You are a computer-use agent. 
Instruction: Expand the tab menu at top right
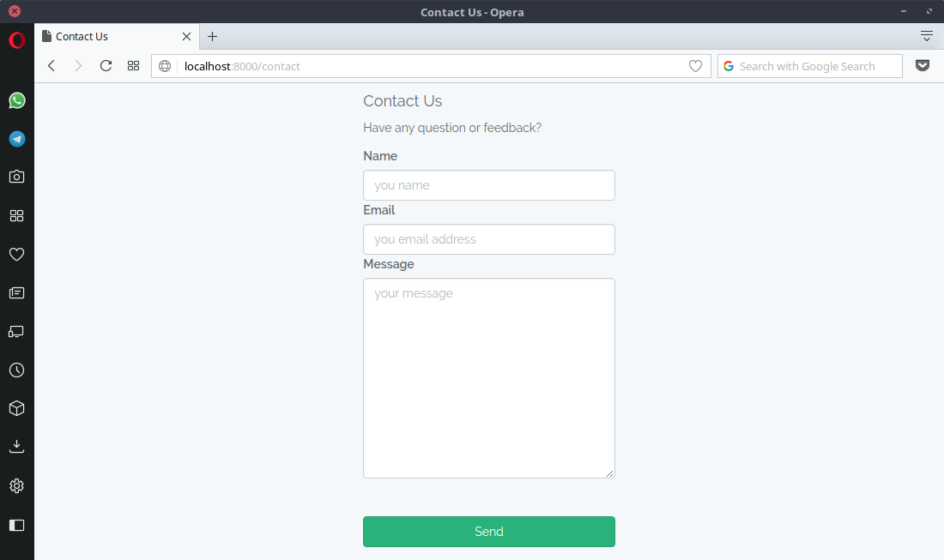926,36
